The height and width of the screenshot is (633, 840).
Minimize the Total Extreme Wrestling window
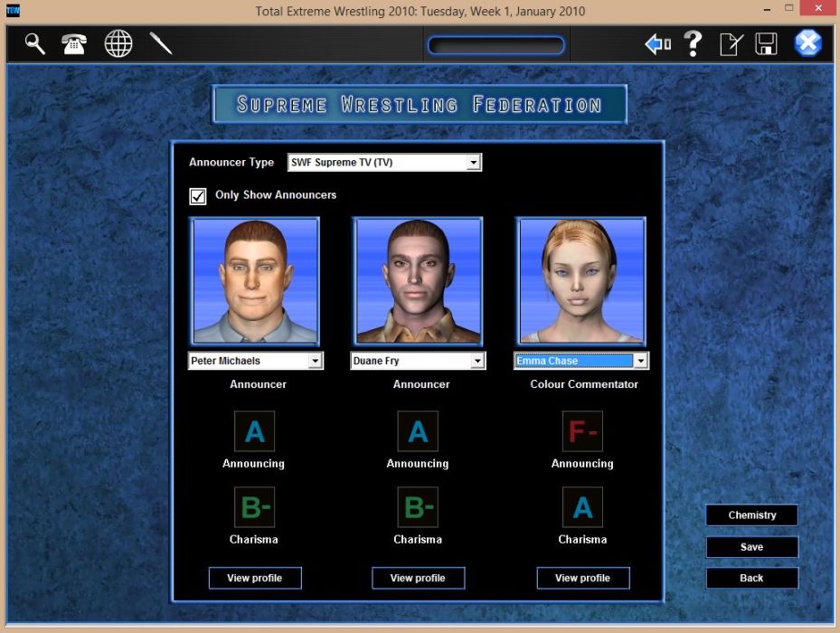click(767, 10)
